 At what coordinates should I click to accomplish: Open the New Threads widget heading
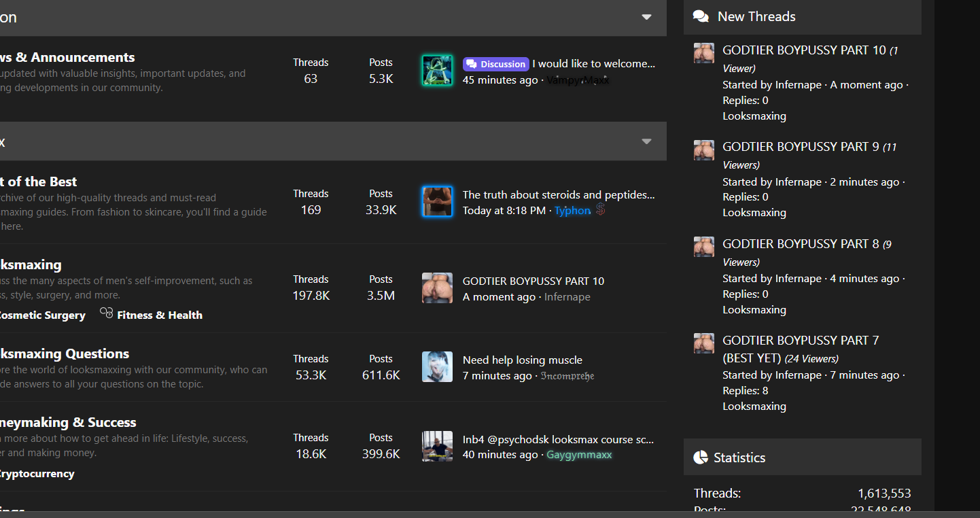click(756, 16)
